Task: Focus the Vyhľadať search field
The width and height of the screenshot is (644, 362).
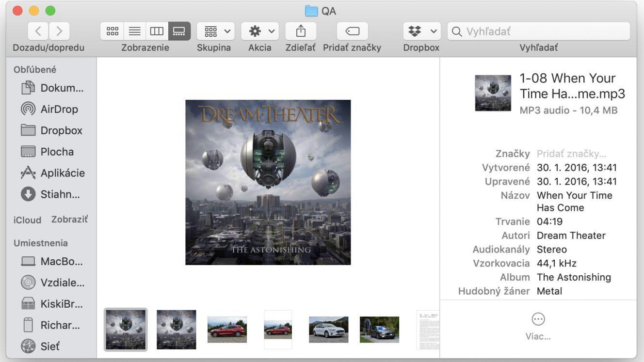Action: click(x=538, y=31)
